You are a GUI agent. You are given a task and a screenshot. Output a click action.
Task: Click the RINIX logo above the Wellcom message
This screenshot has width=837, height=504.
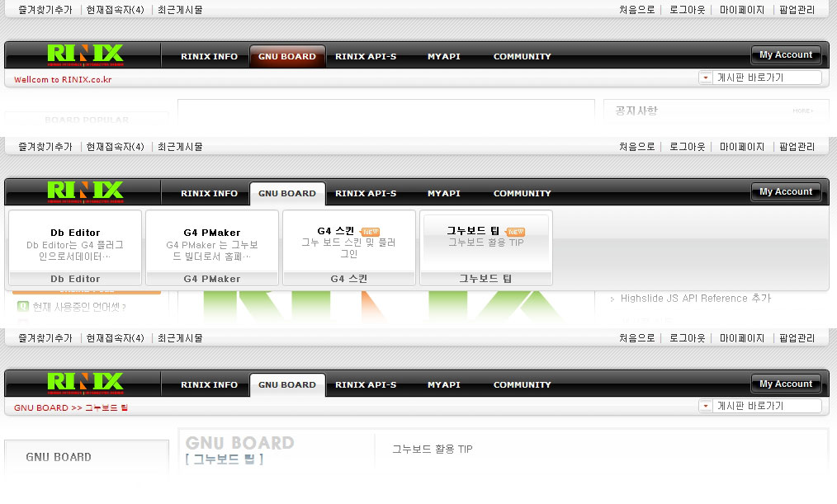coord(85,55)
